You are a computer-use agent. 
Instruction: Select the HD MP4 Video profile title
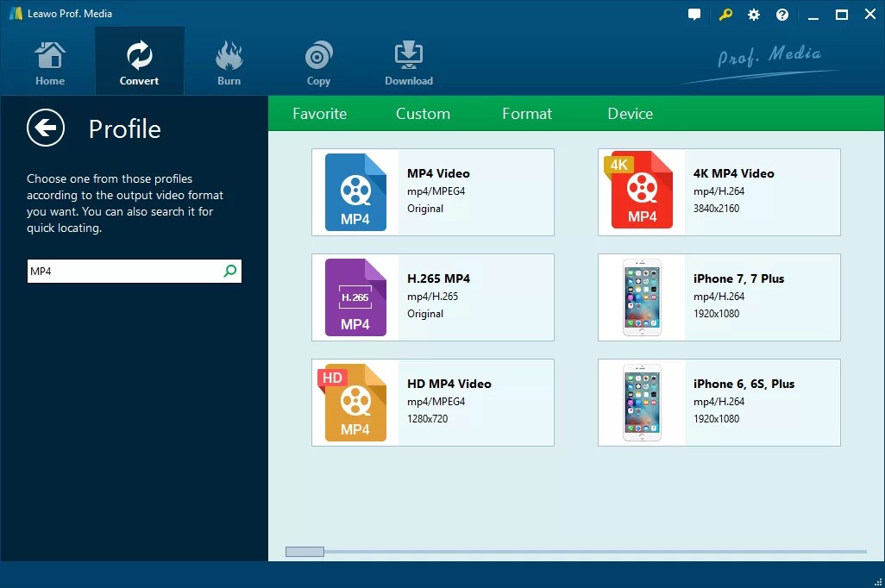pos(449,384)
